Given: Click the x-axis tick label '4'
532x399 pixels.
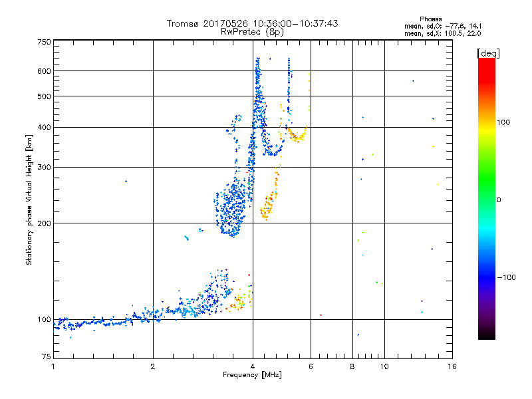Looking at the screenshot, I should pyautogui.click(x=253, y=366).
